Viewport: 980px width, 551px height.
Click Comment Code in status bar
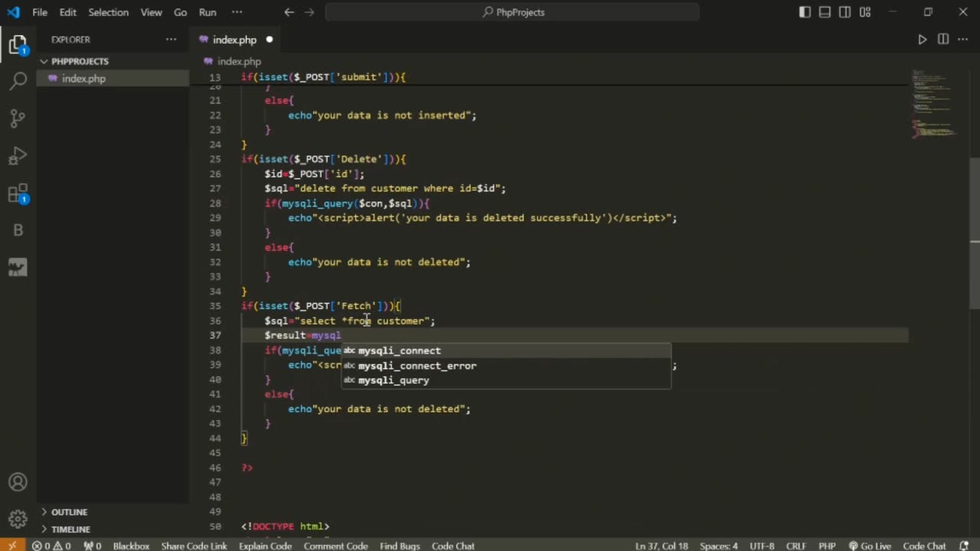335,546
